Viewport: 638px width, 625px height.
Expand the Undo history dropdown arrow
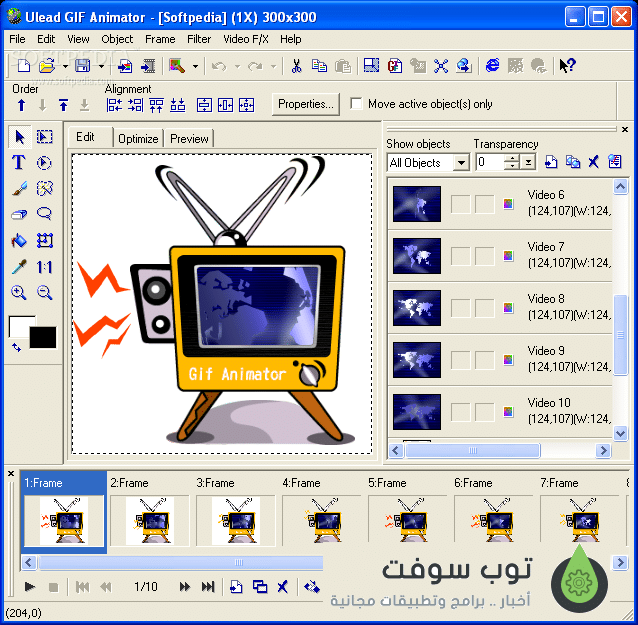click(x=238, y=66)
